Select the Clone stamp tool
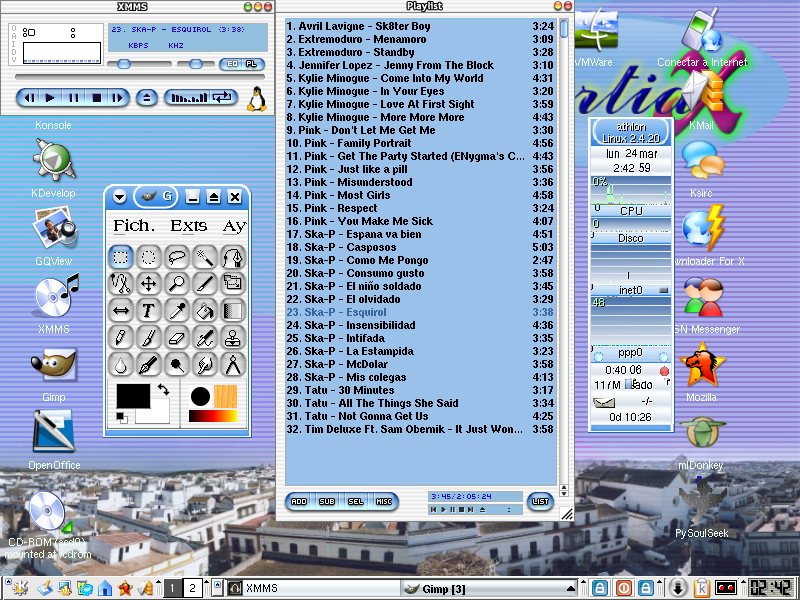The height and width of the screenshot is (600, 800). click(x=233, y=338)
